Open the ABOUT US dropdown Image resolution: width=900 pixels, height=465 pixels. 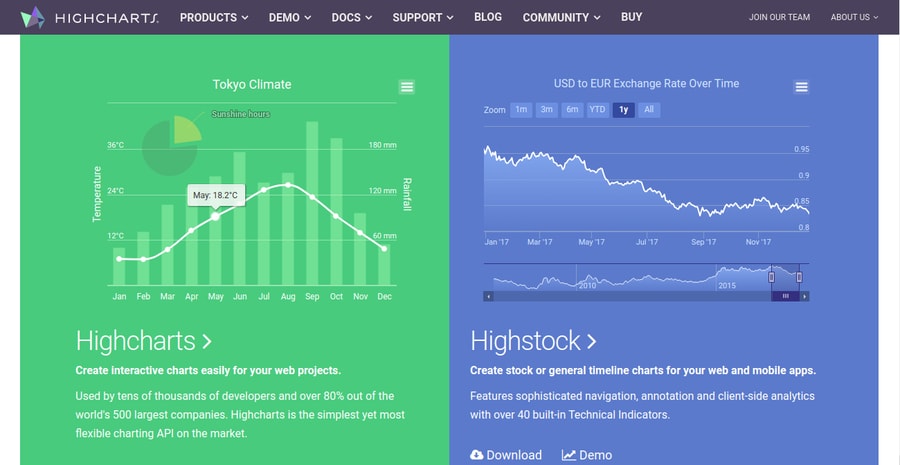[x=854, y=17]
